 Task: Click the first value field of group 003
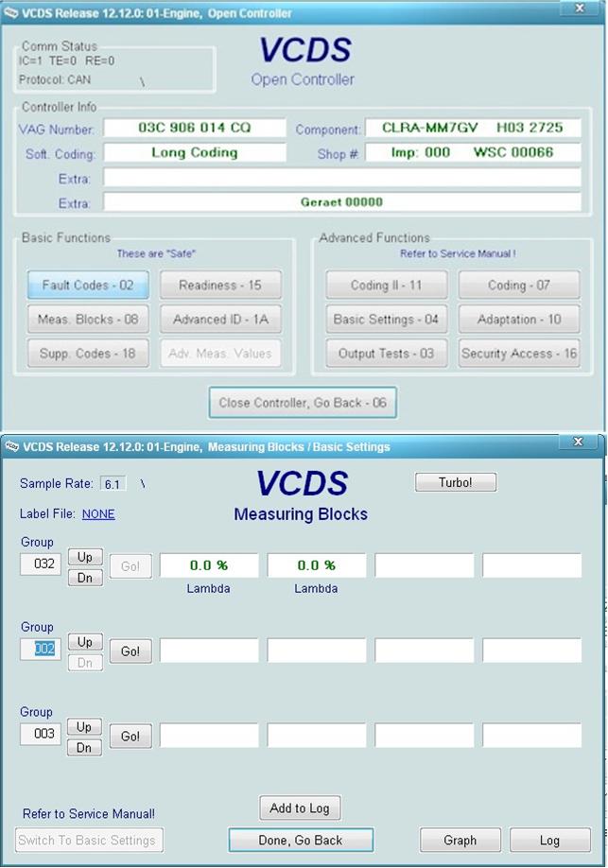click(x=209, y=735)
